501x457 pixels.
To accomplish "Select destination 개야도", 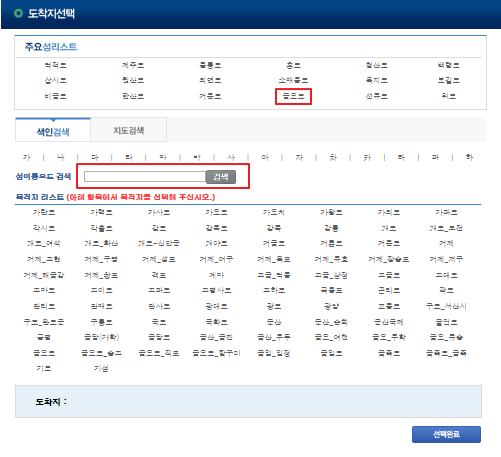I will coord(216,243).
